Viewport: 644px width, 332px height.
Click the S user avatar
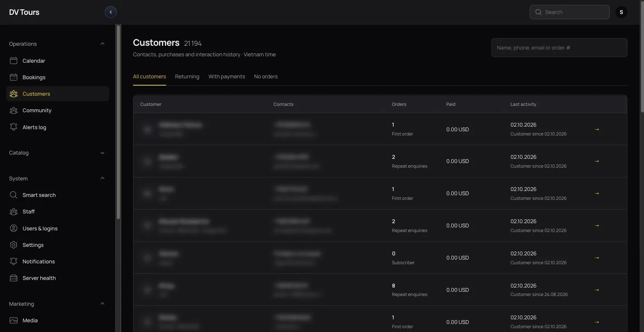(621, 12)
